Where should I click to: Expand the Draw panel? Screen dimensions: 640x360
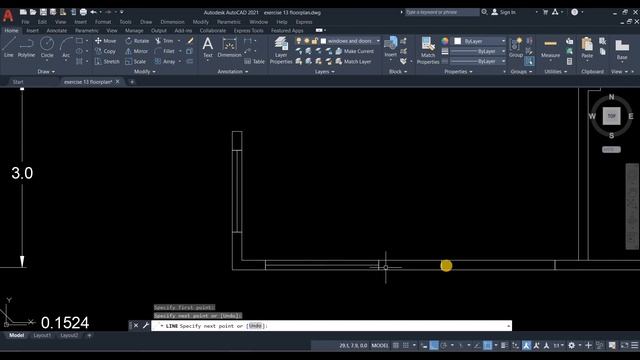(x=46, y=71)
